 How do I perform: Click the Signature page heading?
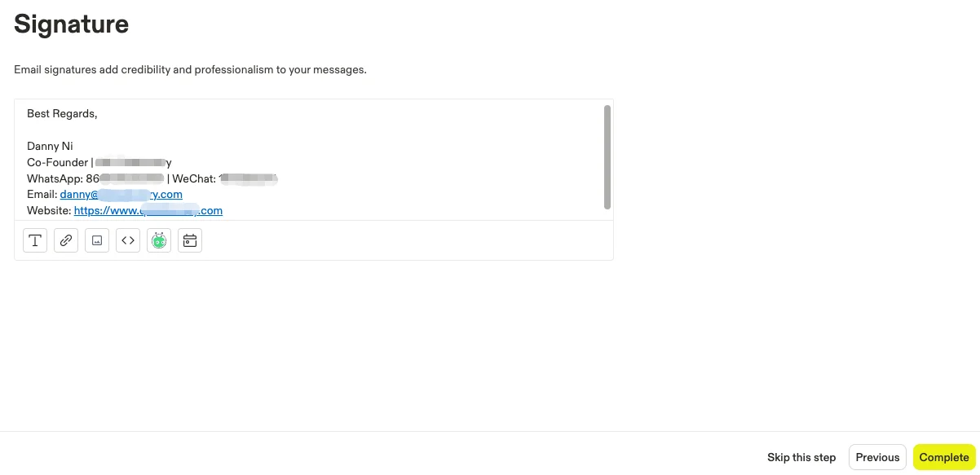click(72, 24)
